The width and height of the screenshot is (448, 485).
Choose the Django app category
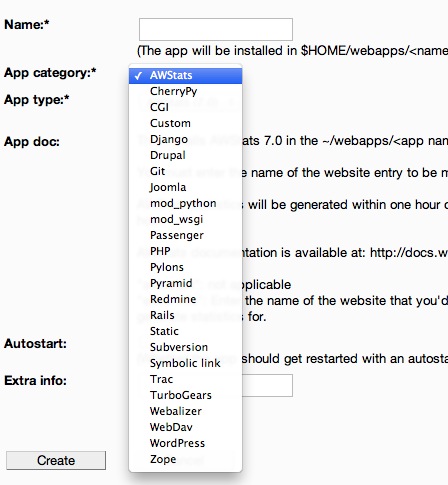point(185,139)
